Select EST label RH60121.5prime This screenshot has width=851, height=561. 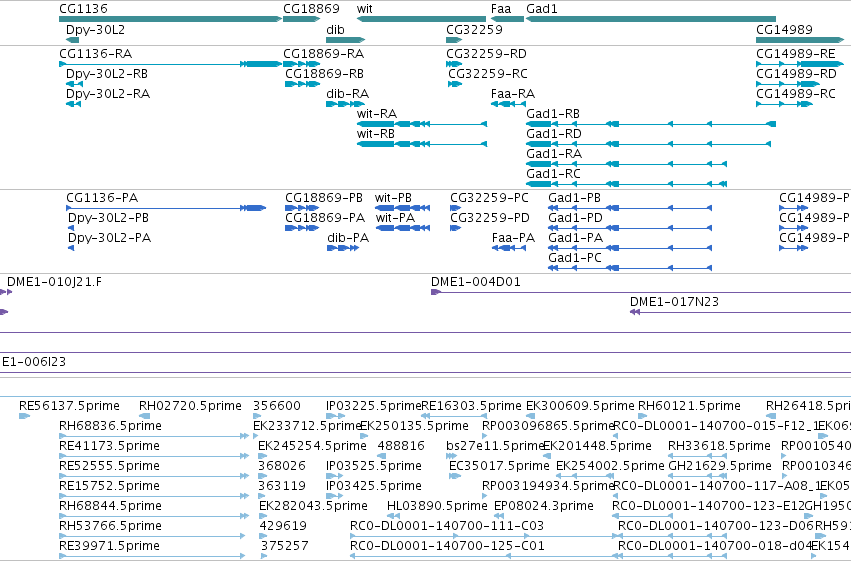tap(689, 406)
